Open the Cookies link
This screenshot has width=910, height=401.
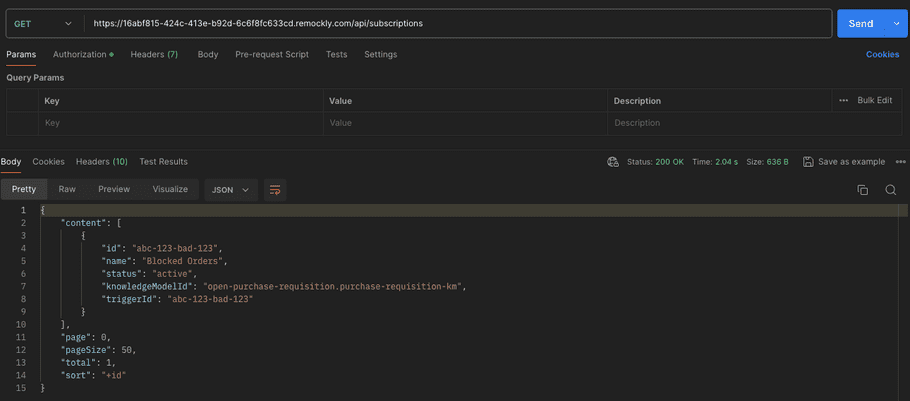(x=882, y=54)
